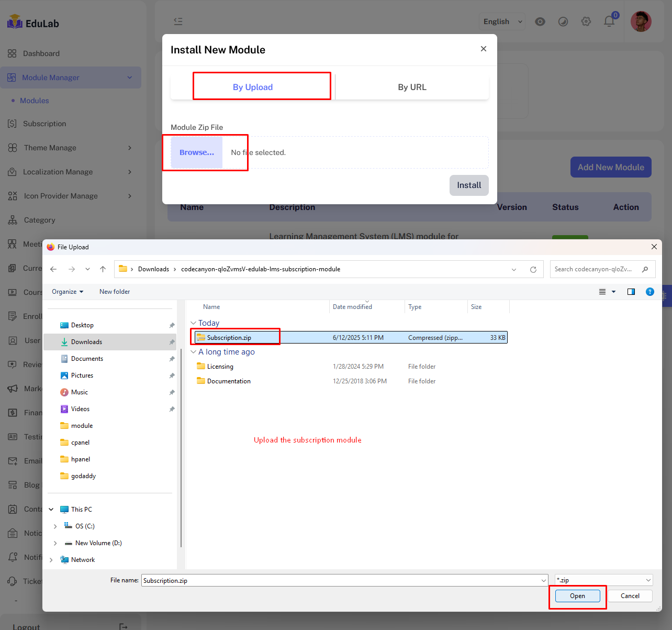This screenshot has height=630, width=672.
Task: Switch to the By URL tab
Action: tap(412, 87)
